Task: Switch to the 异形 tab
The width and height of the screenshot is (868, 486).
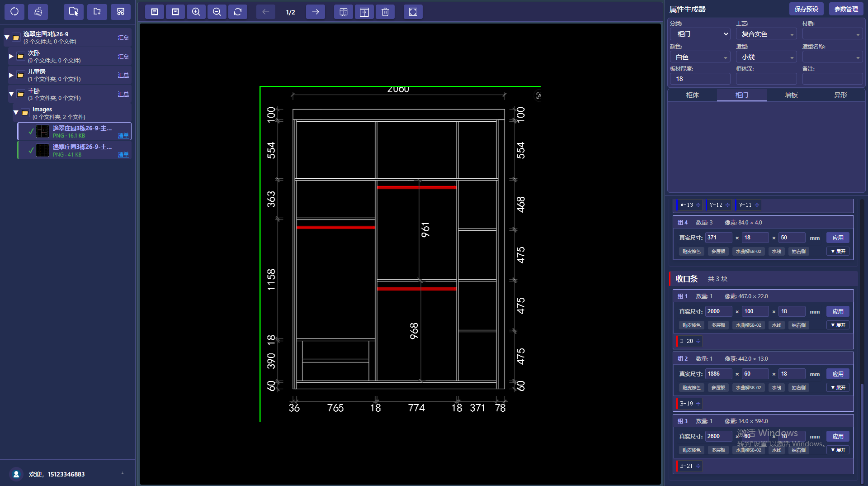Action: point(840,95)
